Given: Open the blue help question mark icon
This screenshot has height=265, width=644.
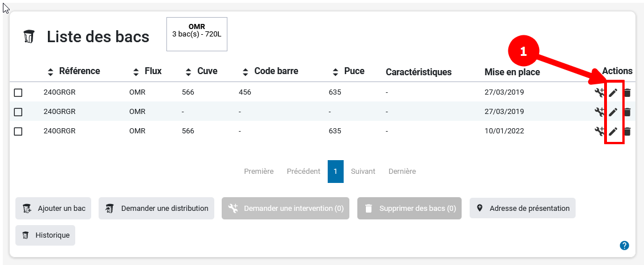Looking at the screenshot, I should click(624, 246).
